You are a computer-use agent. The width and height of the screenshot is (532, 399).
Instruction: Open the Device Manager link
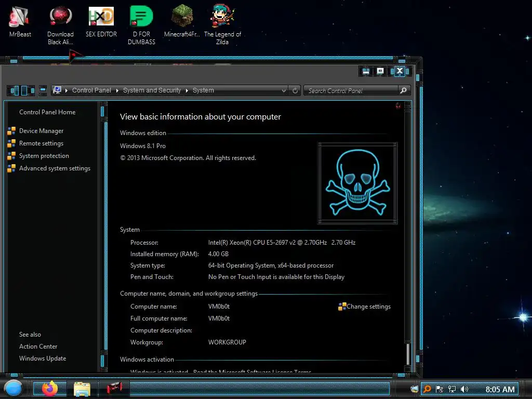(x=42, y=131)
